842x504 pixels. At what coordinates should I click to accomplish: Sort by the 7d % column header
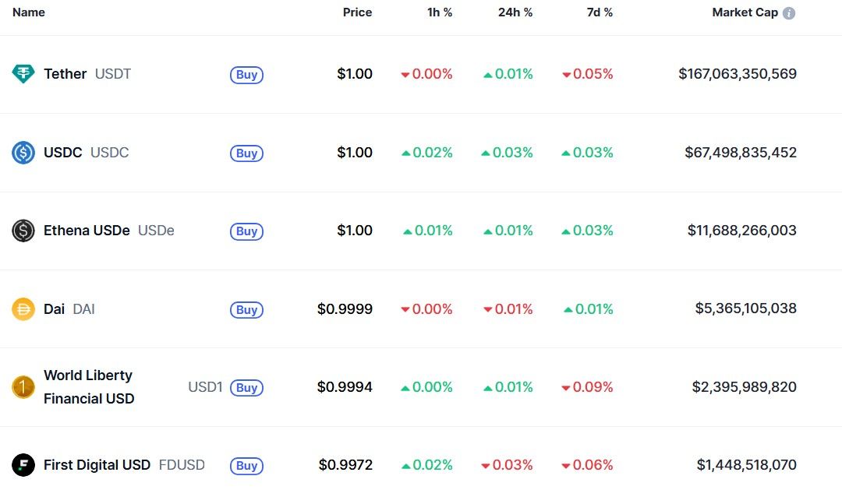(x=600, y=12)
